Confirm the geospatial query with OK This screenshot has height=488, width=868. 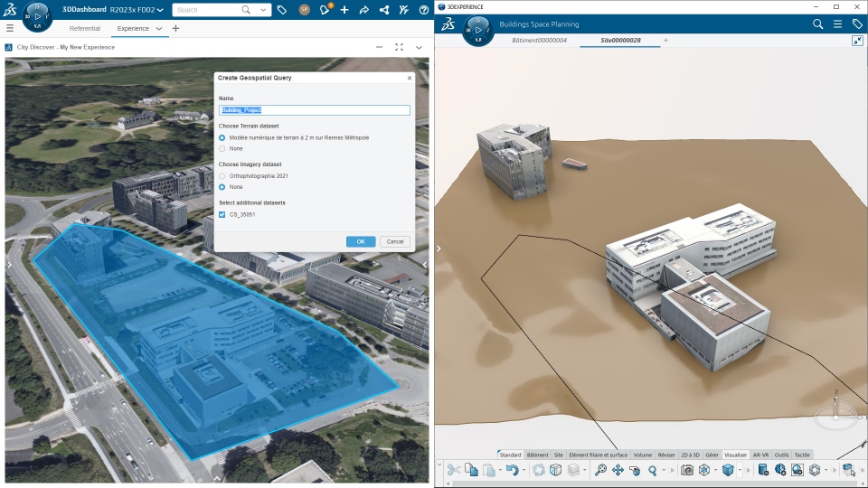pyautogui.click(x=361, y=242)
